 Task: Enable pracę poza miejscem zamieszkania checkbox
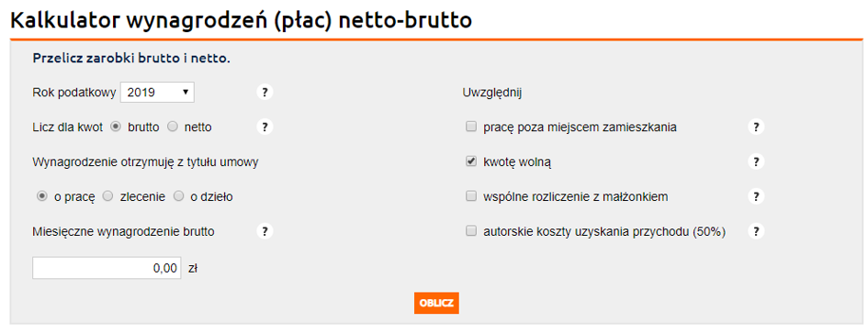(x=471, y=128)
